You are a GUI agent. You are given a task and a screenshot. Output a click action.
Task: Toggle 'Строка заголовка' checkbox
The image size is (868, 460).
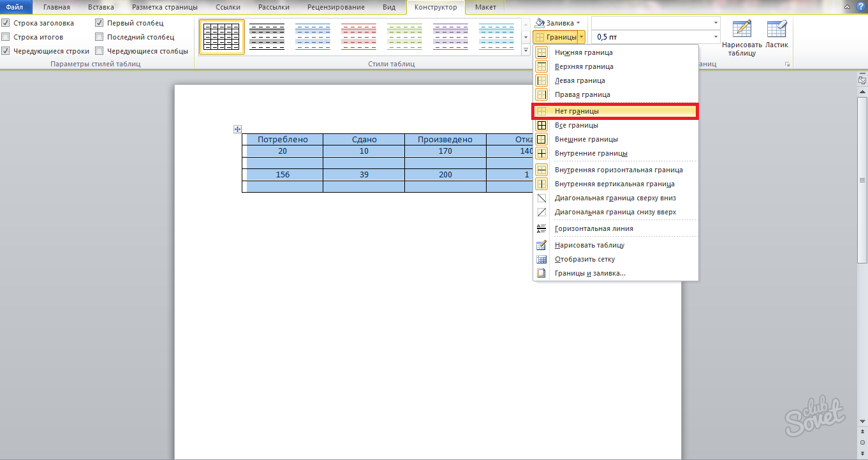tap(6, 23)
